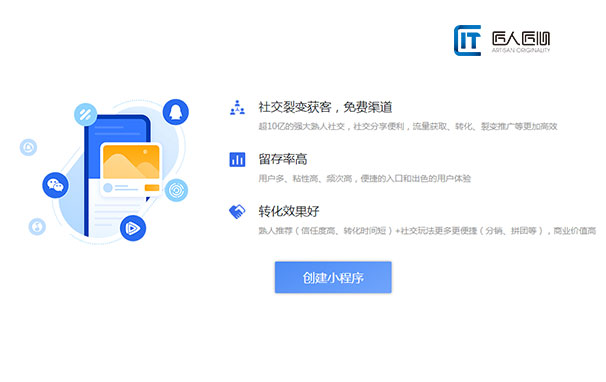The width and height of the screenshot is (606, 382).
Task: Click the light-blue fingerprint-like circle icon
Action: tap(177, 190)
